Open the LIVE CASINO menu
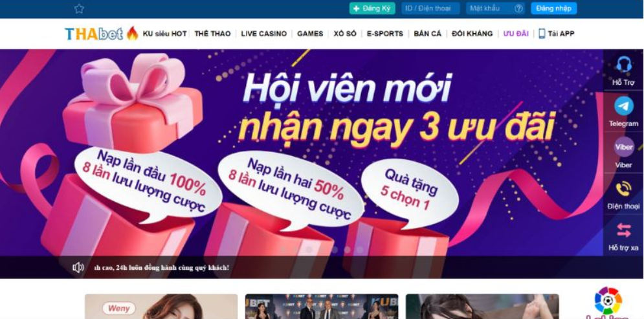Image resolution: width=644 pixels, height=319 pixels. (x=263, y=34)
